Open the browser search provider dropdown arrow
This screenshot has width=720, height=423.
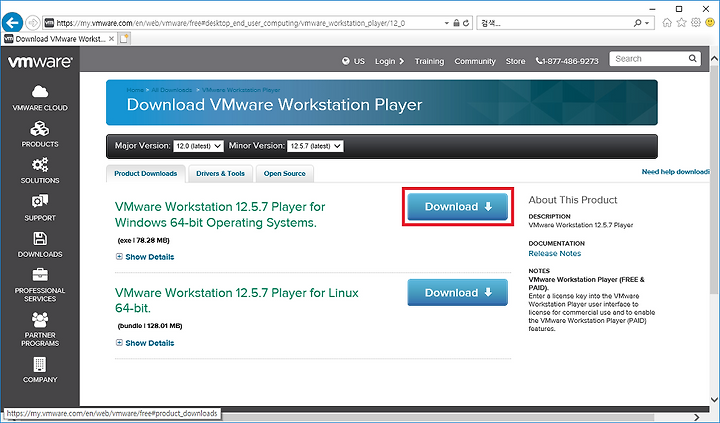pos(647,23)
